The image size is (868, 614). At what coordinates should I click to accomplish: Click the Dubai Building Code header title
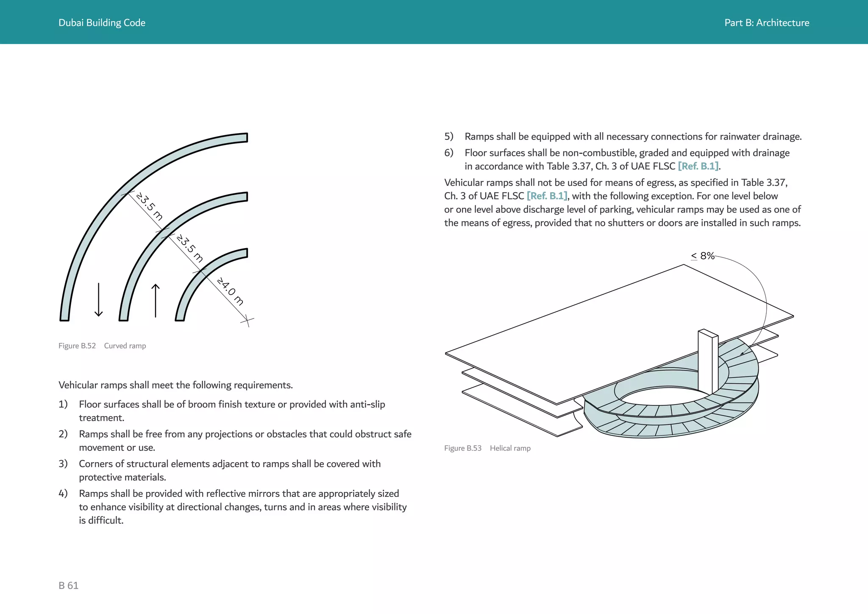[x=102, y=22]
